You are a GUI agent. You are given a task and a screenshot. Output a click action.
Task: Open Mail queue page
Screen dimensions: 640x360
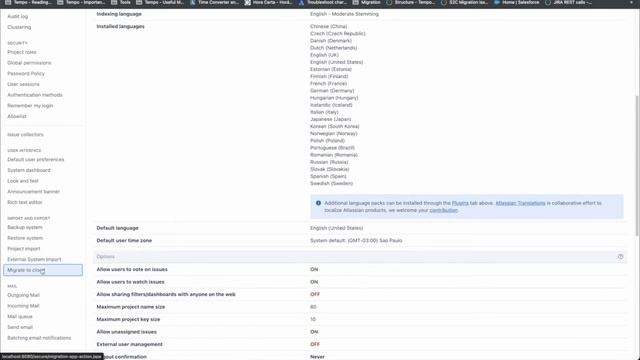tap(20, 317)
